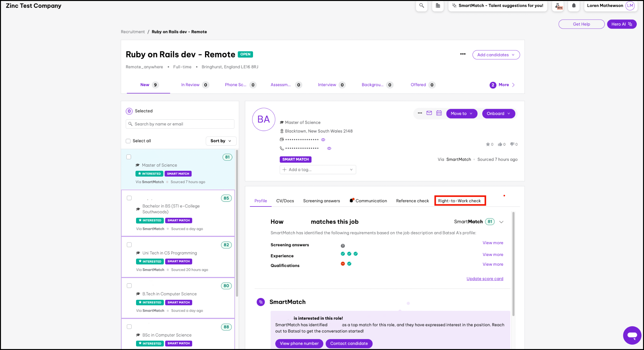Tick checkbox for score 85 candidate

[x=129, y=198]
